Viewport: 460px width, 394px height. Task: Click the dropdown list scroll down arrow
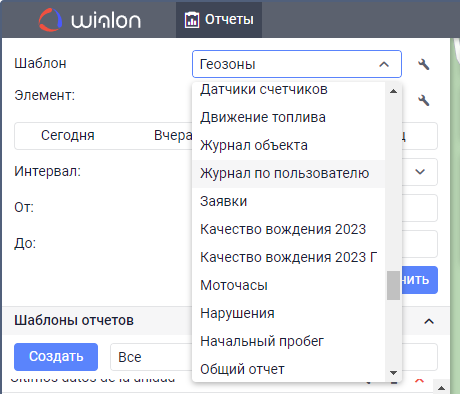pyautogui.click(x=393, y=373)
